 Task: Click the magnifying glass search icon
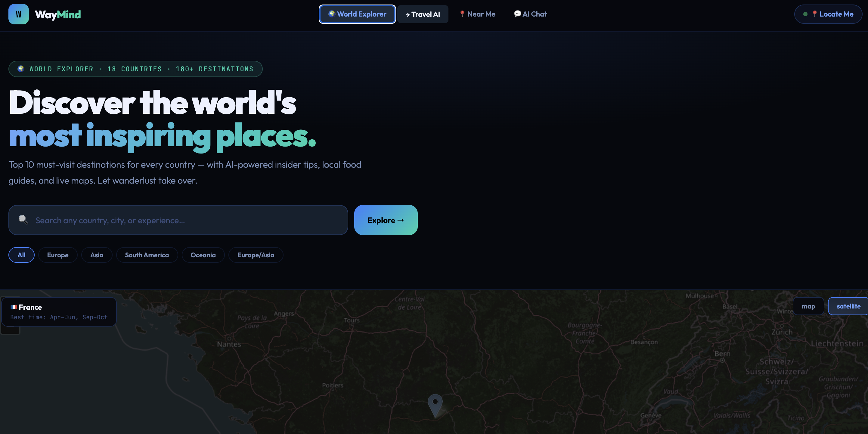[23, 220]
